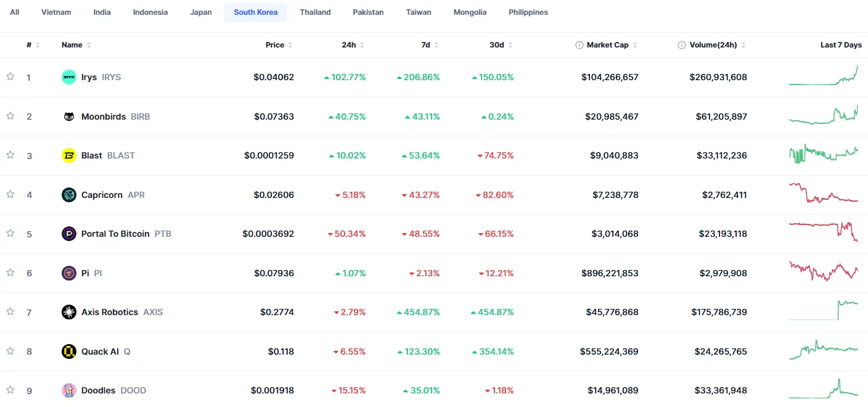Image resolution: width=868 pixels, height=407 pixels.
Task: Sort by the # rank column
Action: pos(33,45)
